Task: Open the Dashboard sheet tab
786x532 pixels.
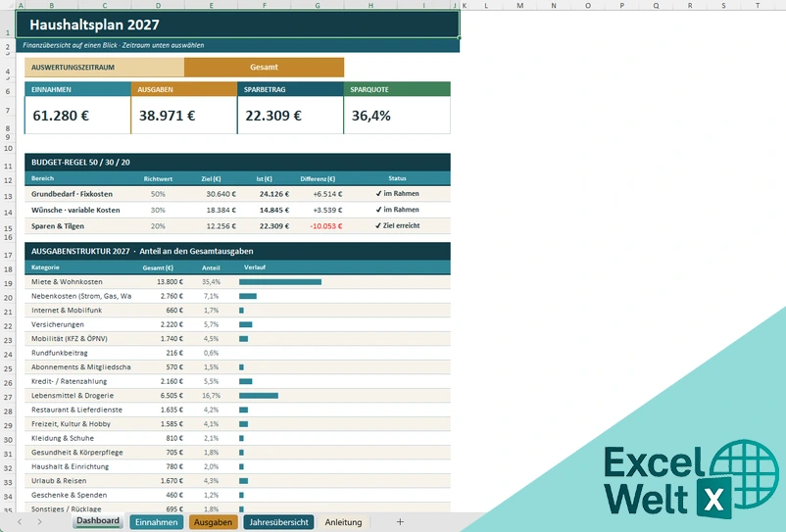Action: coord(98,521)
